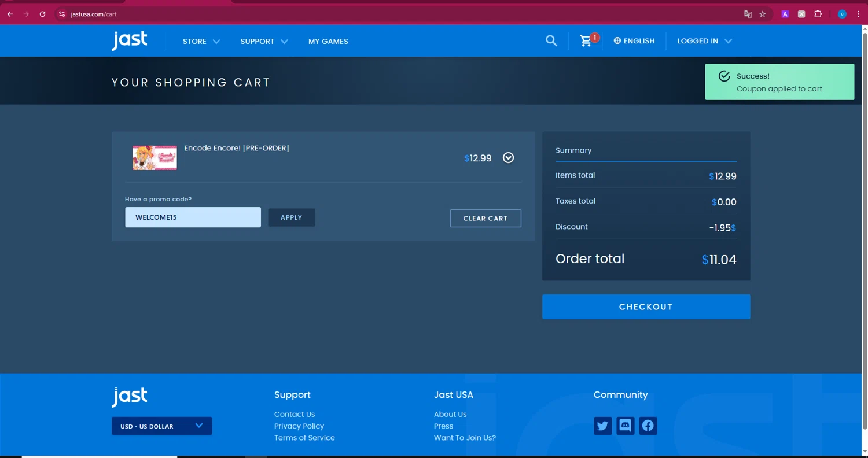Click the page vertical scrollbar

pos(865,231)
